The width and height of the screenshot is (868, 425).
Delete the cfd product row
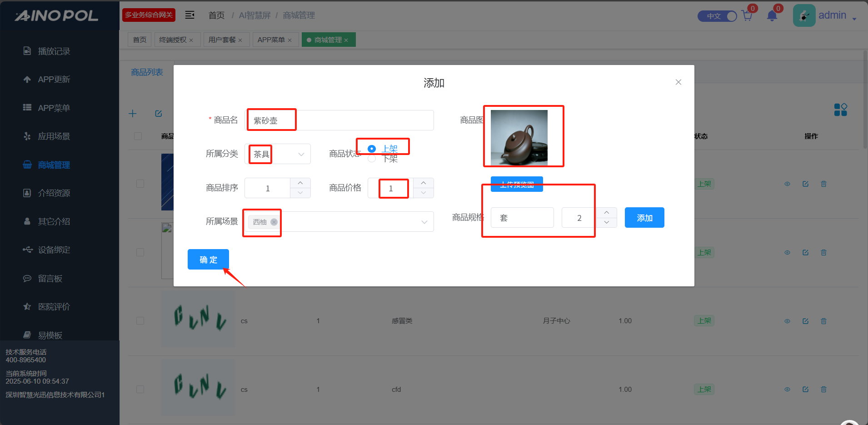click(x=823, y=390)
